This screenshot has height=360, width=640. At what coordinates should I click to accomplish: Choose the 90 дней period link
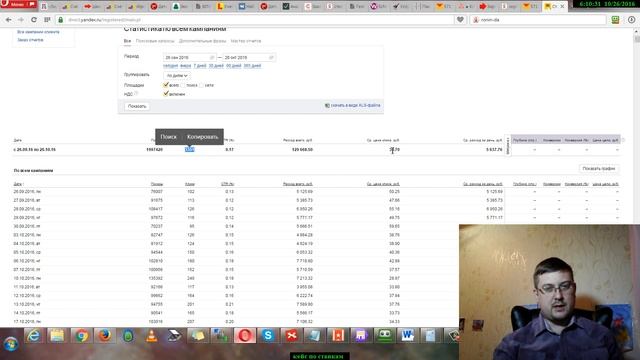tap(233, 66)
